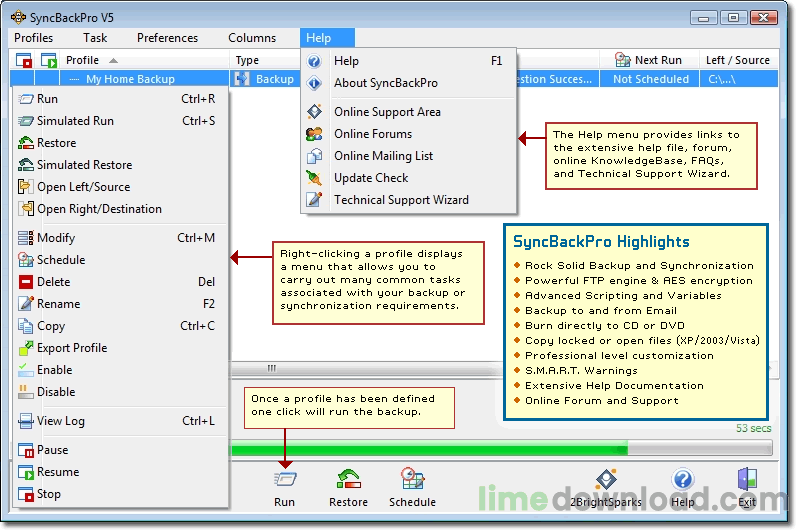Click the Open Right/Destination folder icon
Viewport: 796px width, 530px height.
point(26,209)
